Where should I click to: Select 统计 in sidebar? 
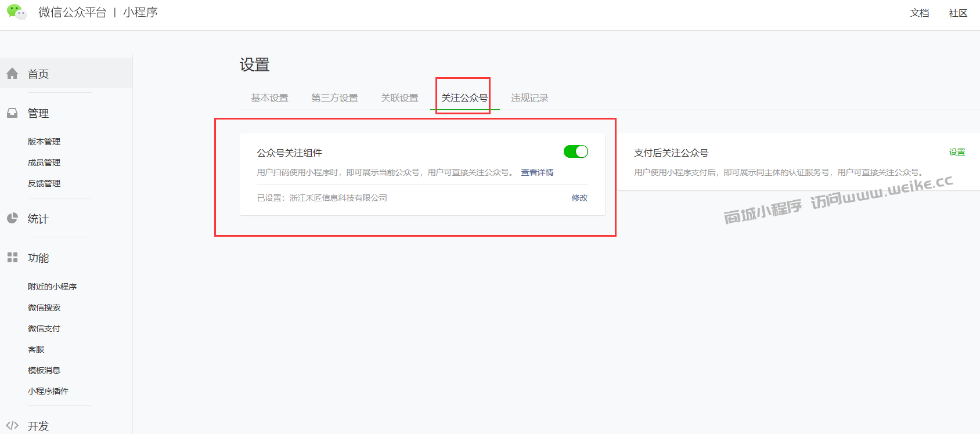point(38,219)
